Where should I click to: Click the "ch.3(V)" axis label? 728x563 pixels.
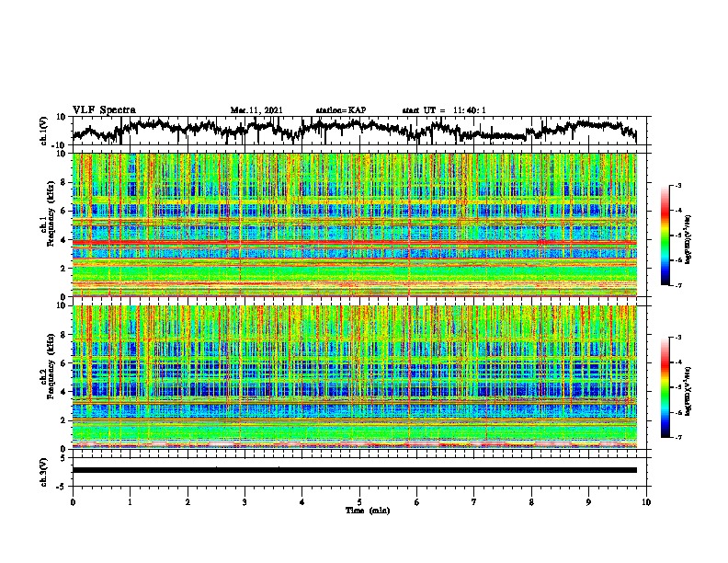[x=44, y=472]
